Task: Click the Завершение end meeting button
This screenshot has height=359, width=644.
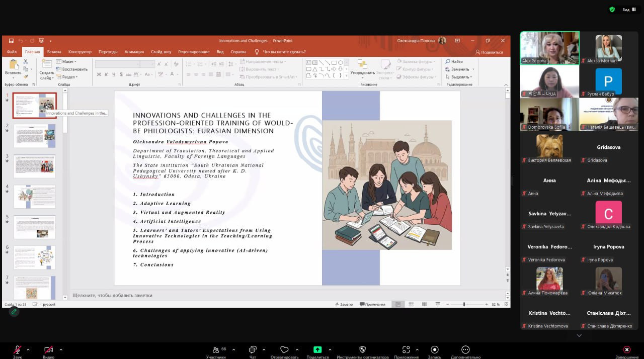Action: [x=626, y=350]
